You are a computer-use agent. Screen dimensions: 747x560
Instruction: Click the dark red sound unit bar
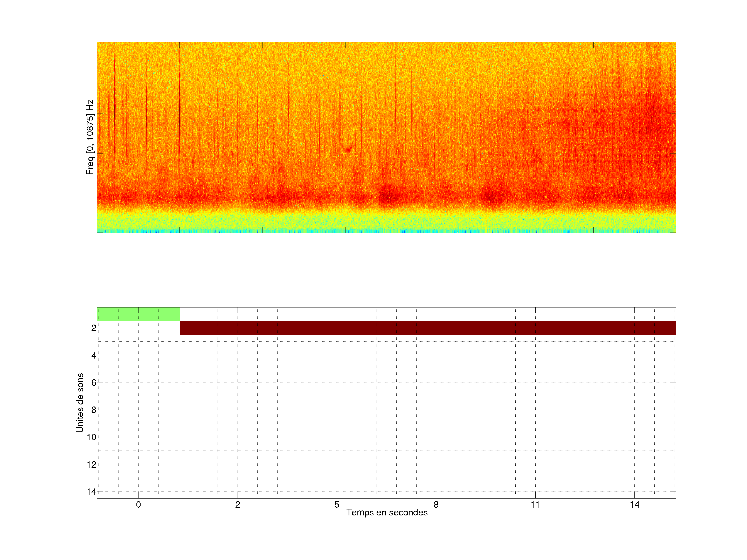click(x=427, y=328)
